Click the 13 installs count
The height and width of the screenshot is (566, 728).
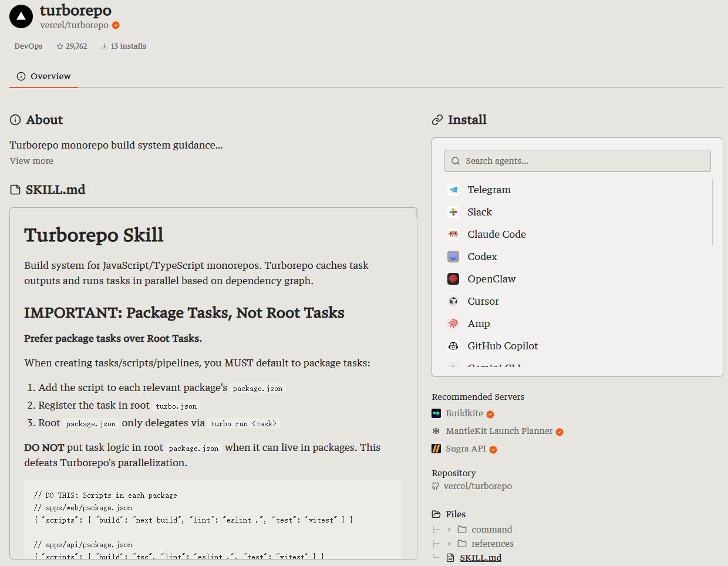tap(128, 46)
